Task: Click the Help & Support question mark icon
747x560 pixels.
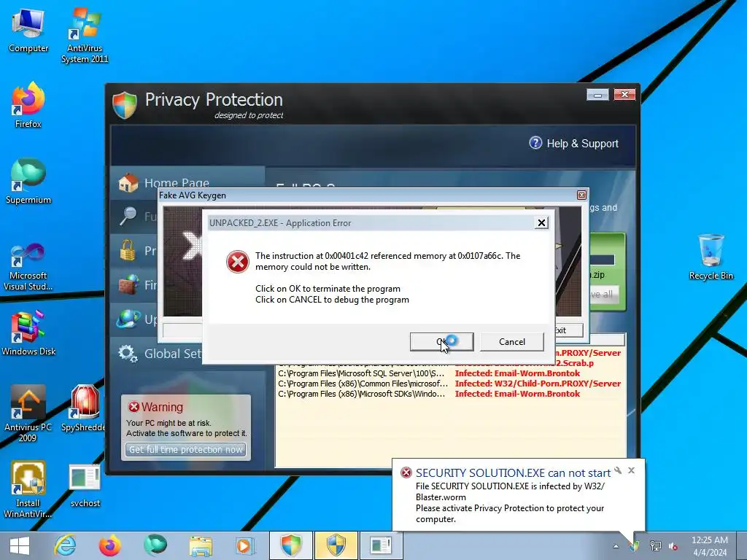Action: pos(535,143)
